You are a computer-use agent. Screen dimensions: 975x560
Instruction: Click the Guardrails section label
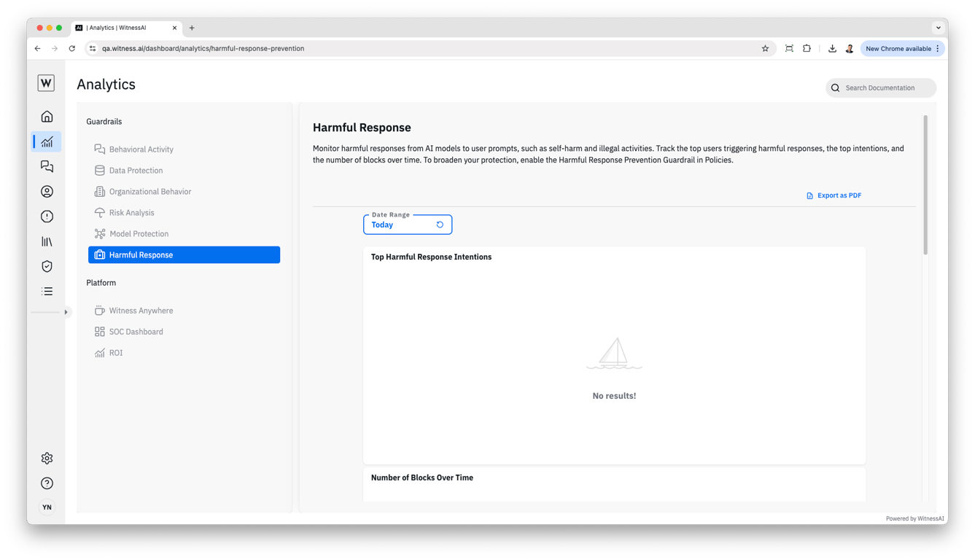[x=104, y=122]
